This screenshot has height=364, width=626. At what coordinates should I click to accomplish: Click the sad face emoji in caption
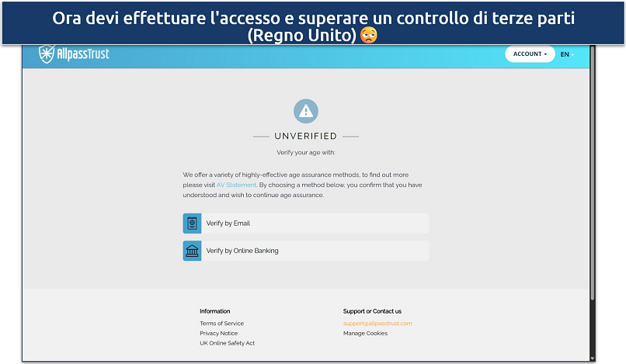(369, 35)
